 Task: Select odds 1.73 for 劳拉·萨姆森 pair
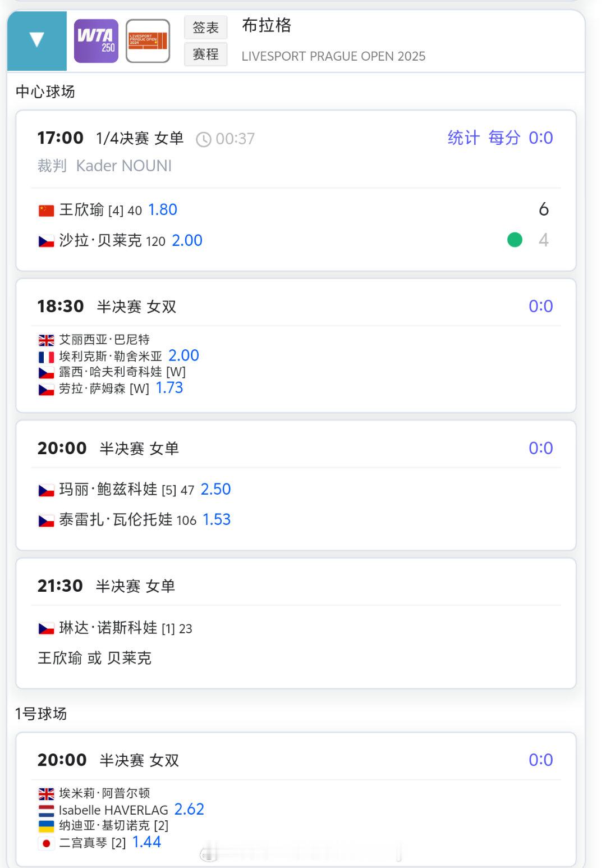pos(169,388)
